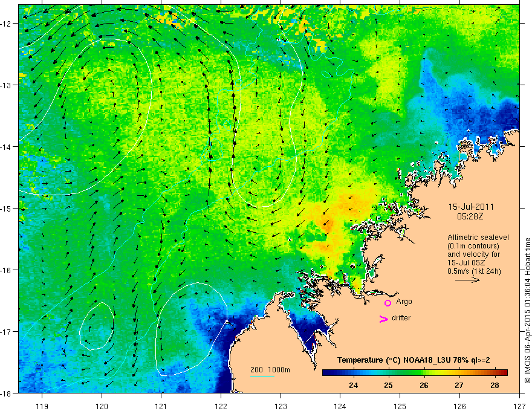Click the temperature colorbar near 24
This screenshot has height=411, width=532.
coord(354,372)
